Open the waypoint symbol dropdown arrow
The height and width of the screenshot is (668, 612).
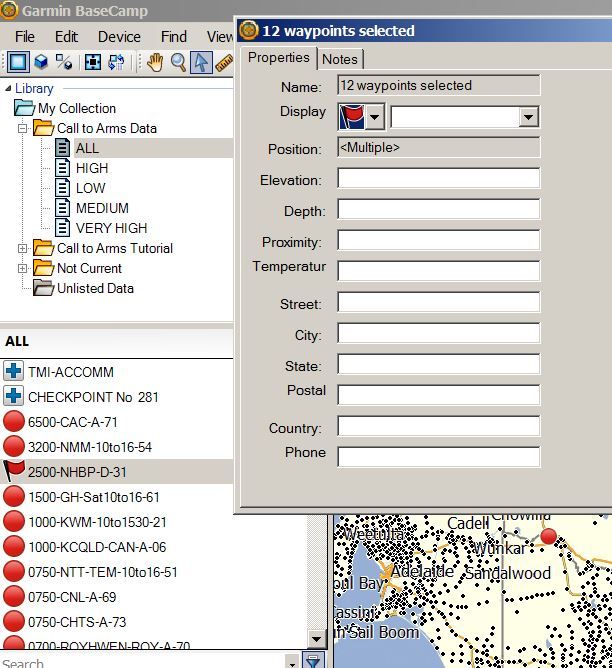[375, 117]
